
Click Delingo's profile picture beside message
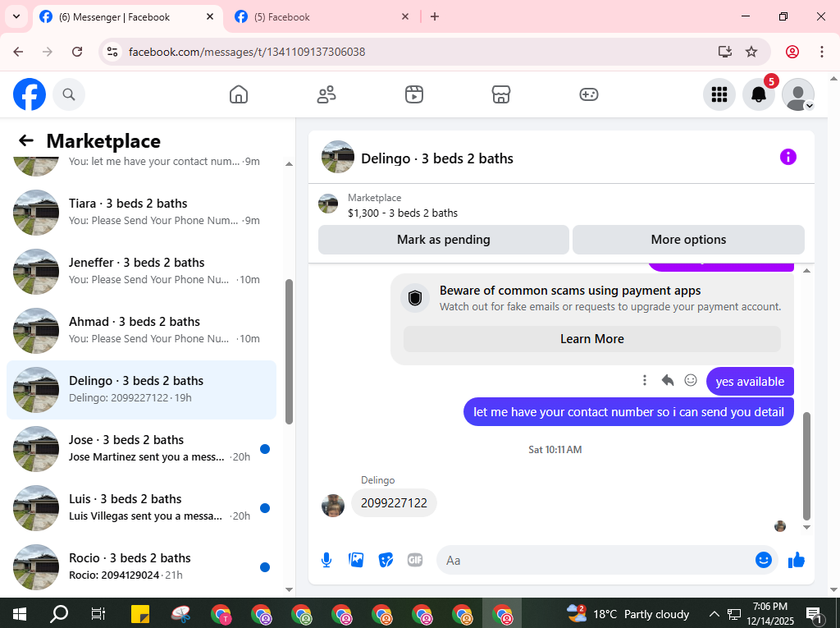(333, 505)
